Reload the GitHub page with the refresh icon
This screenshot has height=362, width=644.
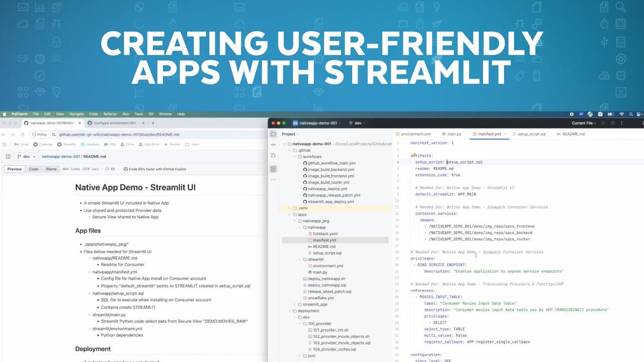click(22, 134)
